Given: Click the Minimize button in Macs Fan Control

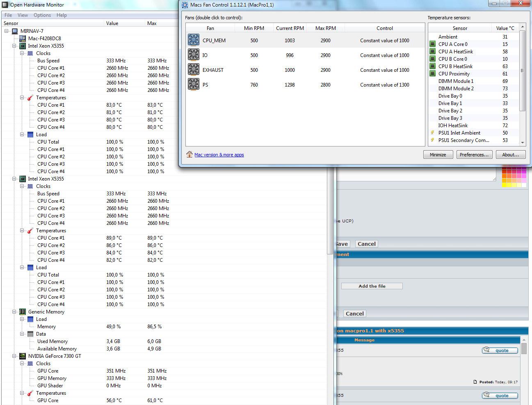Looking at the screenshot, I should [438, 155].
